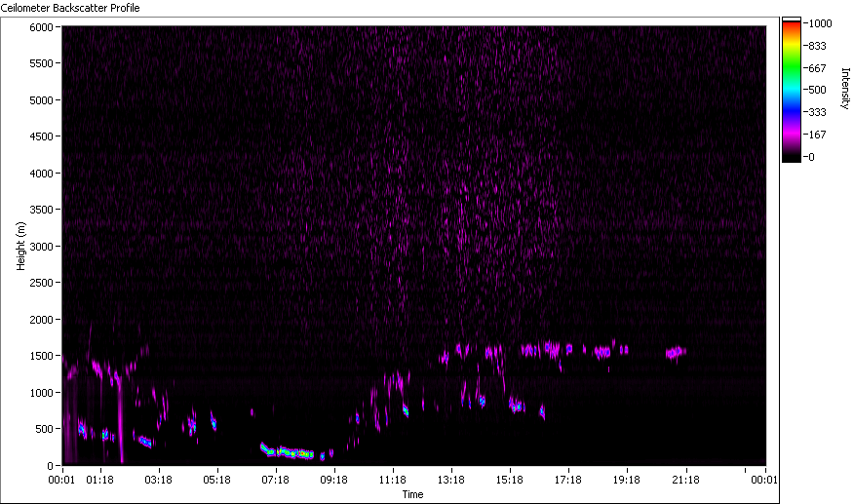Click the bright low cloud echo near 07:18
Screen dimensions: 854x504
click(287, 451)
